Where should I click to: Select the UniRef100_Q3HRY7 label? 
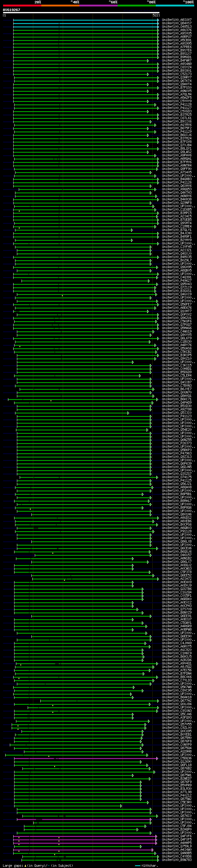(177, 77)
